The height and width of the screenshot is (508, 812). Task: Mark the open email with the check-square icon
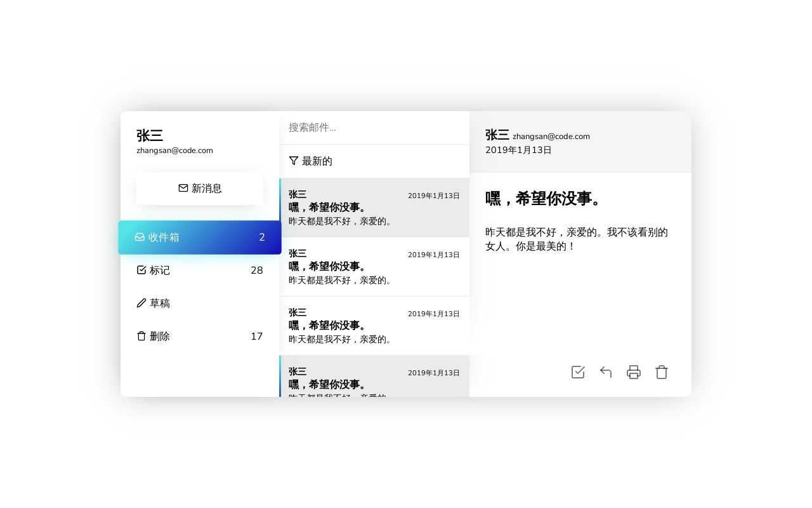pyautogui.click(x=578, y=372)
